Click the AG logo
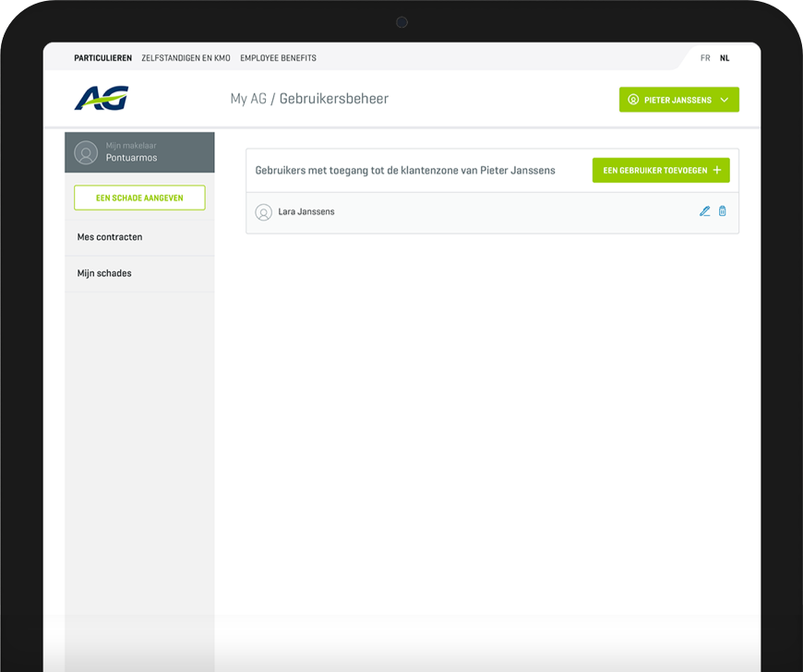 click(x=102, y=99)
